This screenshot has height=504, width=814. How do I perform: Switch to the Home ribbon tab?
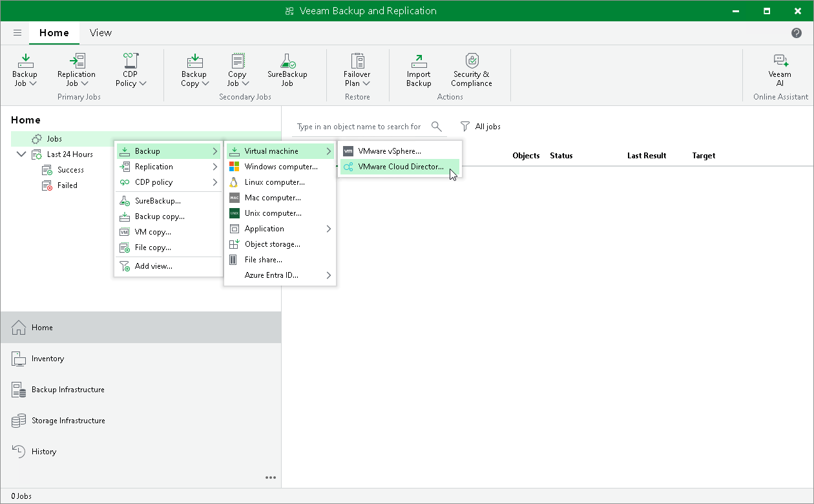pyautogui.click(x=54, y=33)
